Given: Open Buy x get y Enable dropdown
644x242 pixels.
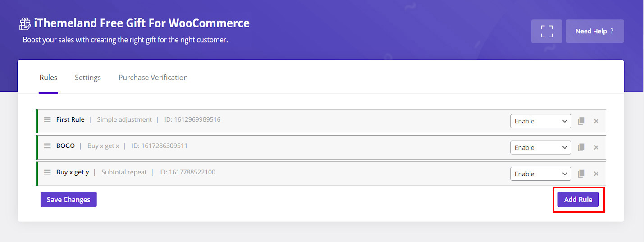Looking at the screenshot, I should point(540,174).
